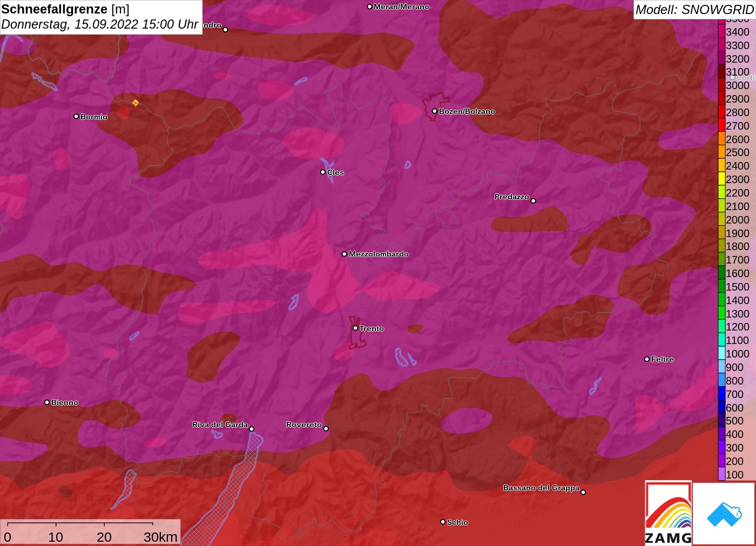Click the Mezzolombardo label
This screenshot has height=546, width=756.
click(379, 254)
